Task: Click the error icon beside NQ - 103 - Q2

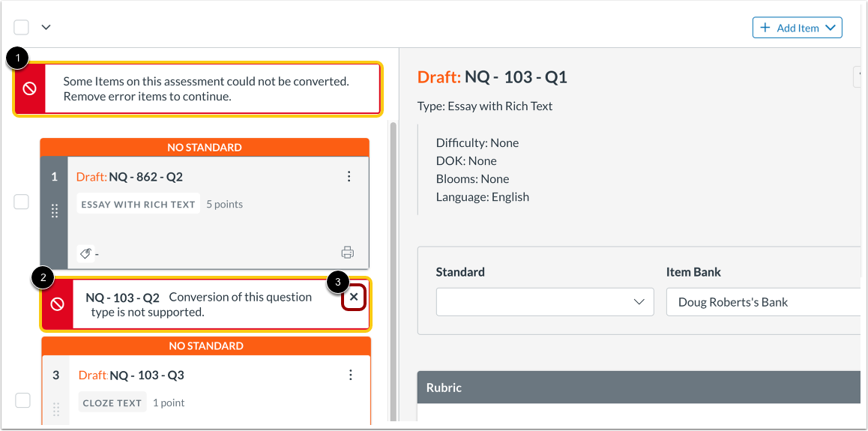Action: pyautogui.click(x=58, y=304)
